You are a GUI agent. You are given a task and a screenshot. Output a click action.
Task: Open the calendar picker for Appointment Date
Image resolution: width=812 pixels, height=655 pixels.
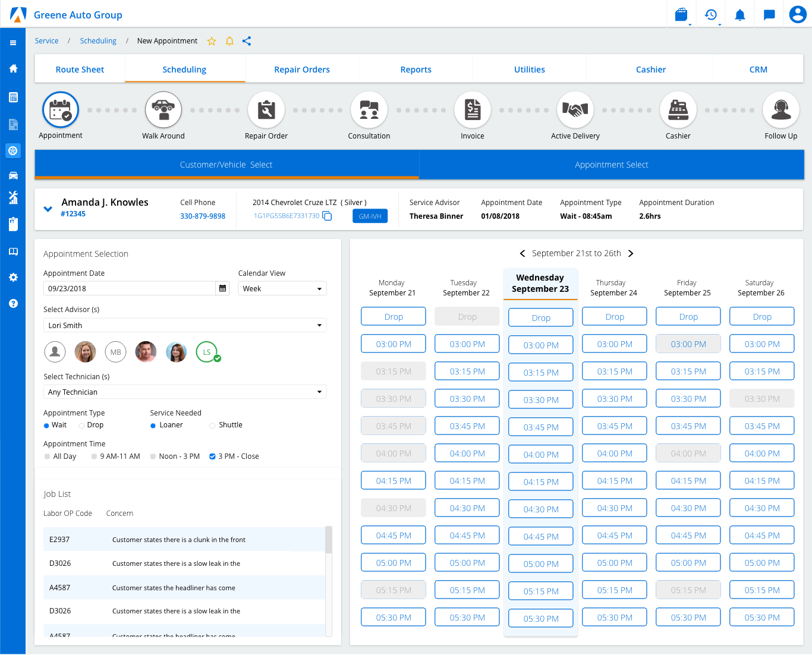coord(223,289)
